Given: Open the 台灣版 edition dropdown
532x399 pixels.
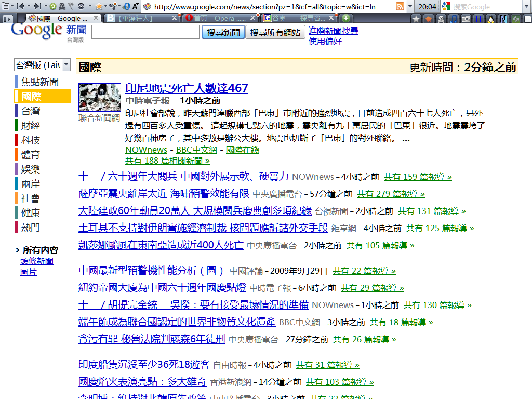Looking at the screenshot, I should (x=42, y=65).
